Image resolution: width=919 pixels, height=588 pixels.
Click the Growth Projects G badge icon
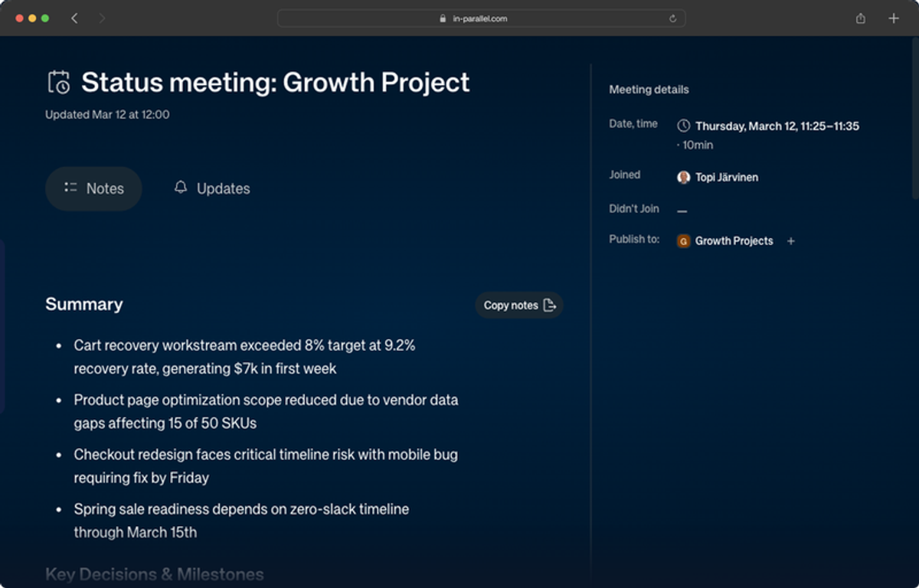[x=684, y=240]
